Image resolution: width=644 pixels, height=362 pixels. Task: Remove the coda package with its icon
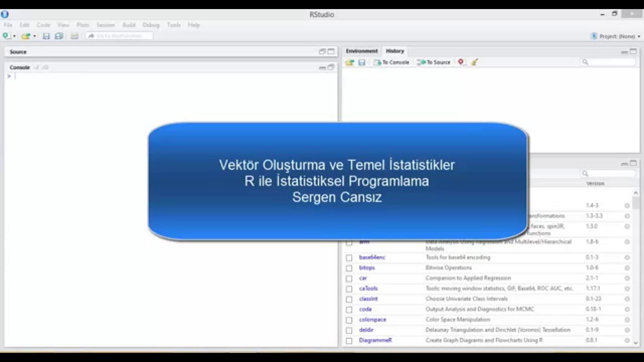coord(627,309)
